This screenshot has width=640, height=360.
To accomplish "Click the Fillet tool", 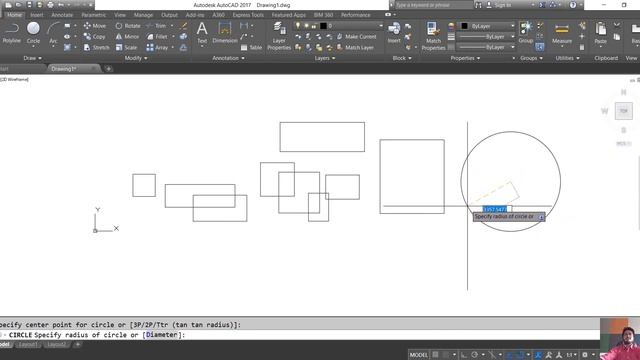I will [x=157, y=37].
